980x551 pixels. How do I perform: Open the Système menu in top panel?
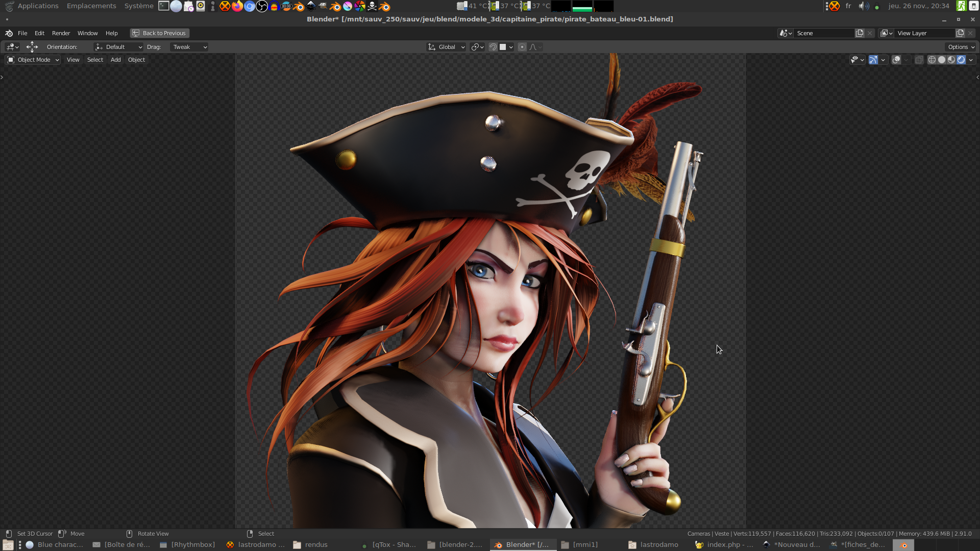(139, 6)
